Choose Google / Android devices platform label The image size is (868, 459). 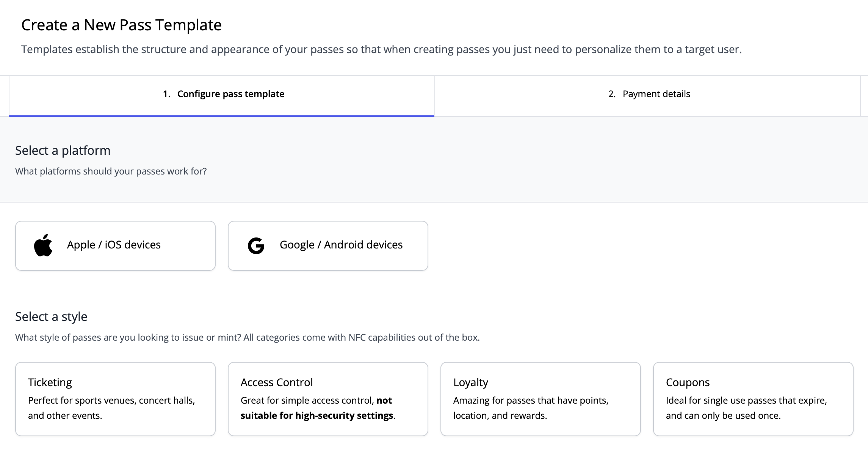[341, 245]
